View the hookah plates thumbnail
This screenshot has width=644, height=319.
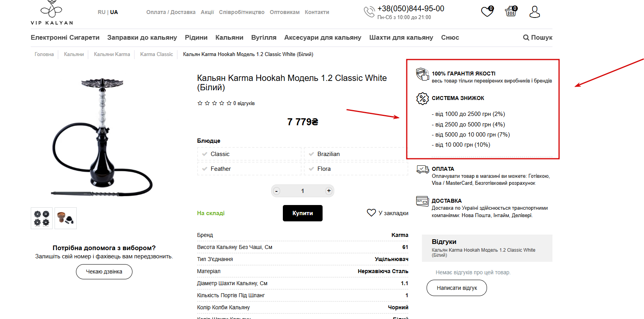(x=42, y=218)
